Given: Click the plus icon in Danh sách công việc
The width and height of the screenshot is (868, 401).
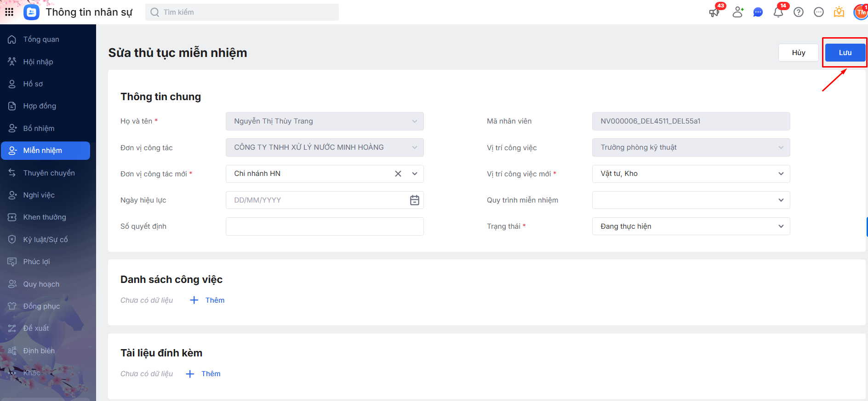Looking at the screenshot, I should pos(194,300).
